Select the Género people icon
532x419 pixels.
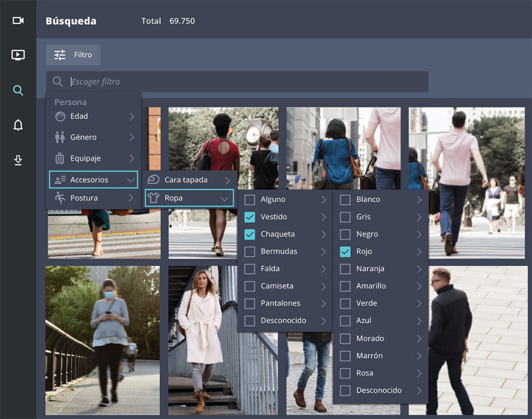coord(60,137)
